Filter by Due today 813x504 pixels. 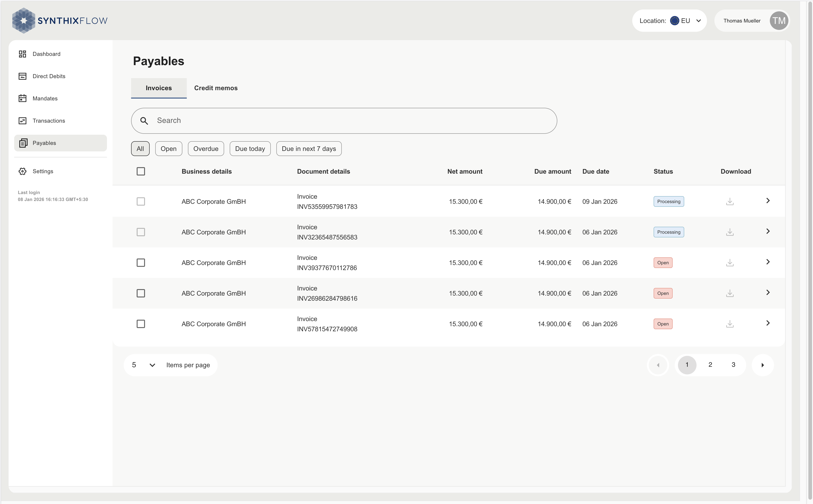pyautogui.click(x=250, y=149)
